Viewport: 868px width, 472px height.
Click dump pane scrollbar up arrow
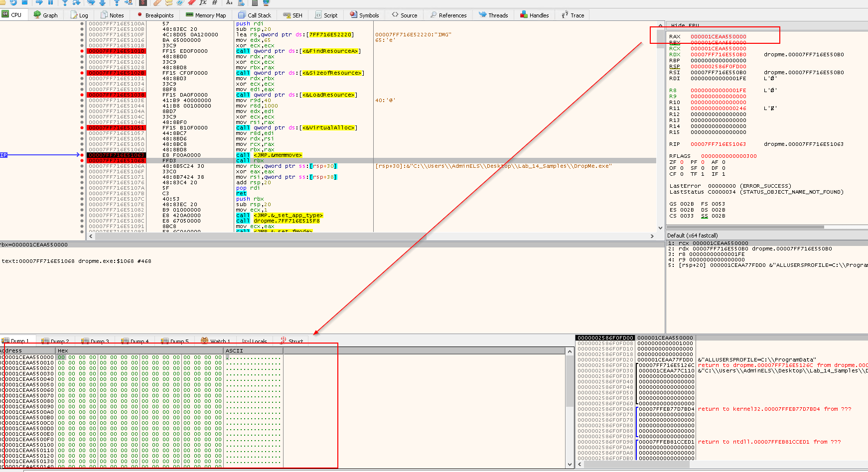pos(570,351)
